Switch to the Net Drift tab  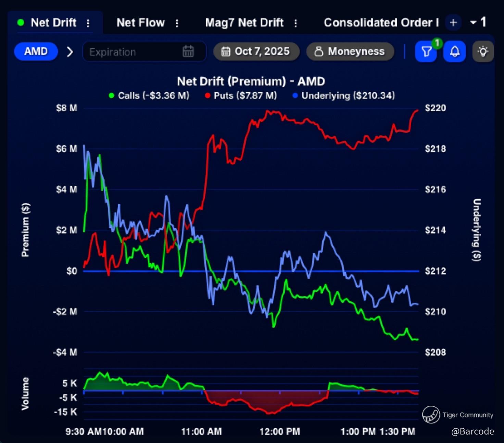coord(53,23)
